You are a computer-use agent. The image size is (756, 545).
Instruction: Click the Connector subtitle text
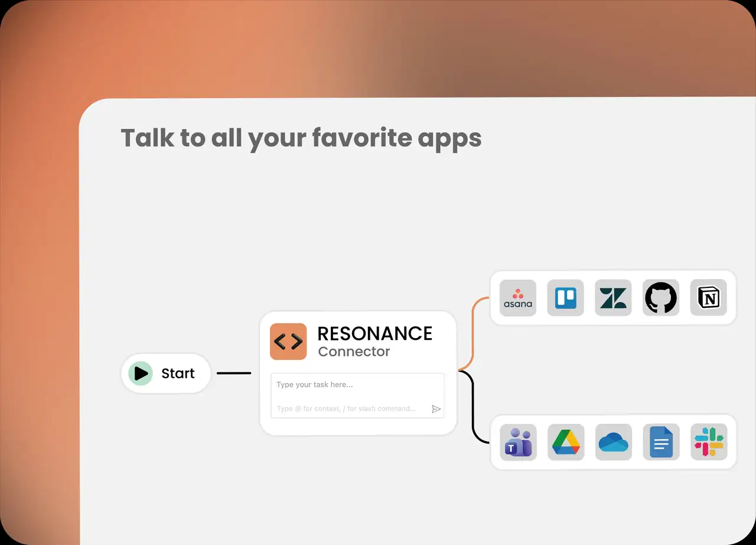click(354, 352)
